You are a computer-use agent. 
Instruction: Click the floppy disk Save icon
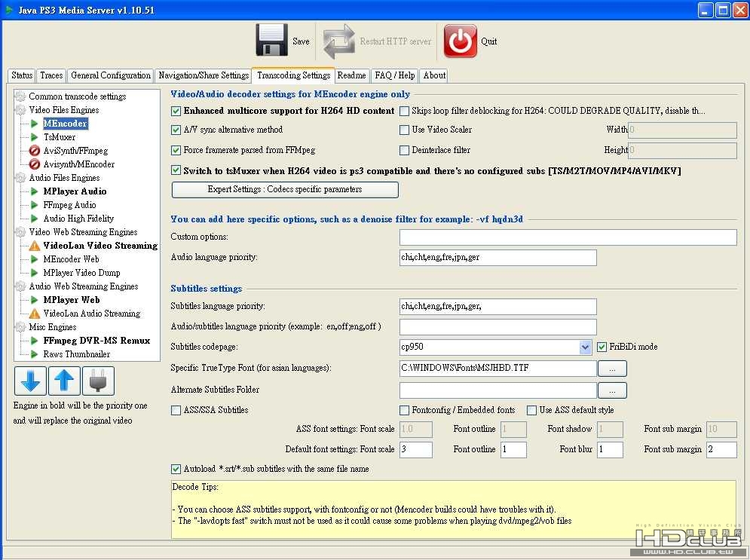click(x=271, y=41)
